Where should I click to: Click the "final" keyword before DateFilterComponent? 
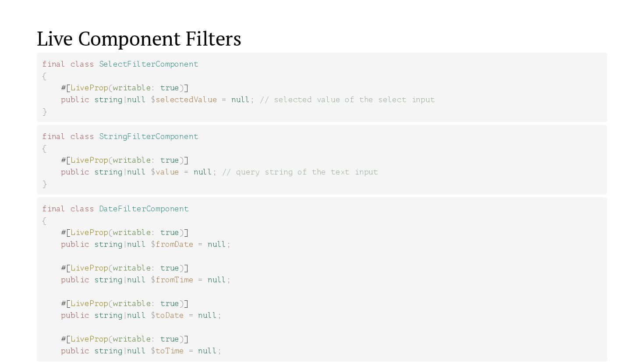tap(53, 209)
